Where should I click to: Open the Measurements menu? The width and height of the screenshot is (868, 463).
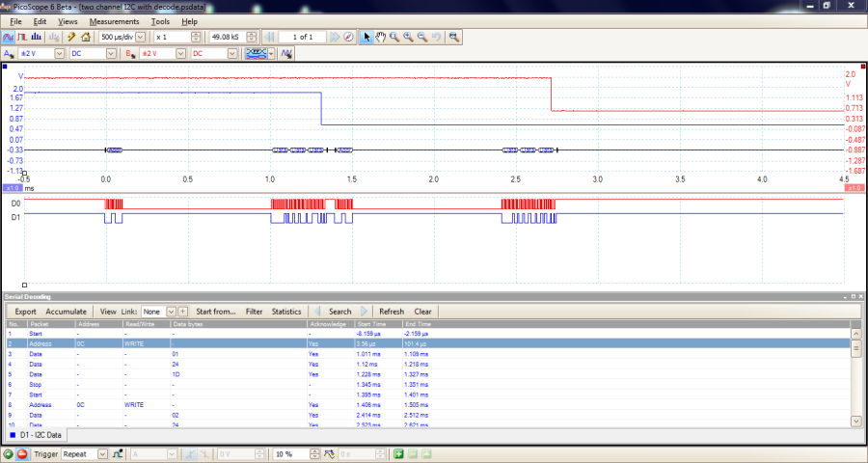pyautogui.click(x=114, y=21)
